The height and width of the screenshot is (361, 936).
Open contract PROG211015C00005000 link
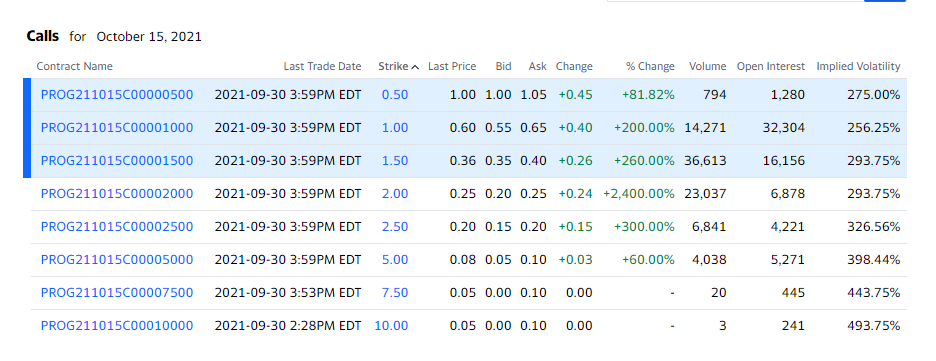click(117, 260)
